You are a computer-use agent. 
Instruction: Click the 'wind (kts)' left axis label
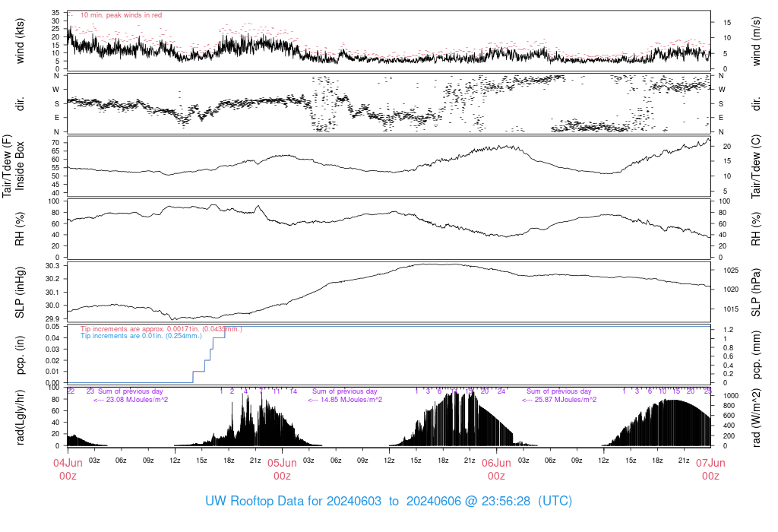[20, 41]
